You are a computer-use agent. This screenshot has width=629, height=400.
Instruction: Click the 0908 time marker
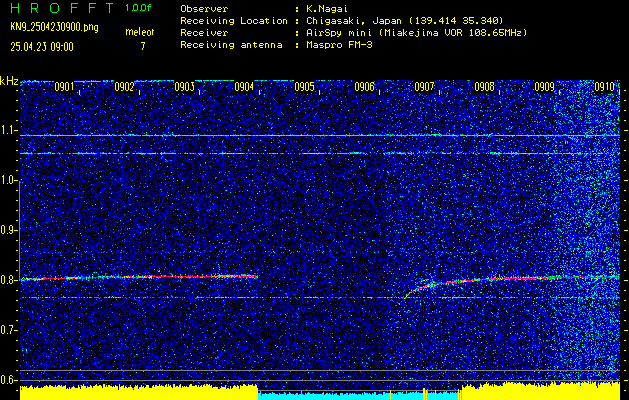coord(485,87)
